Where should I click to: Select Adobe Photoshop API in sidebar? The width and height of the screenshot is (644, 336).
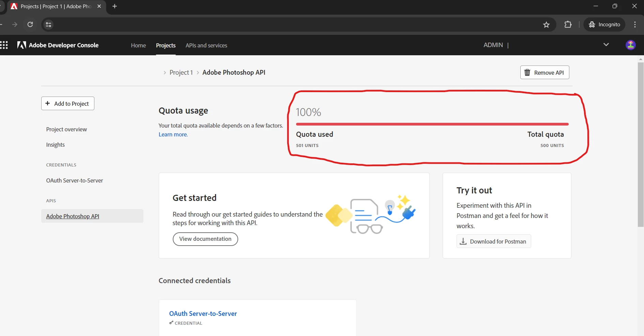point(92,216)
